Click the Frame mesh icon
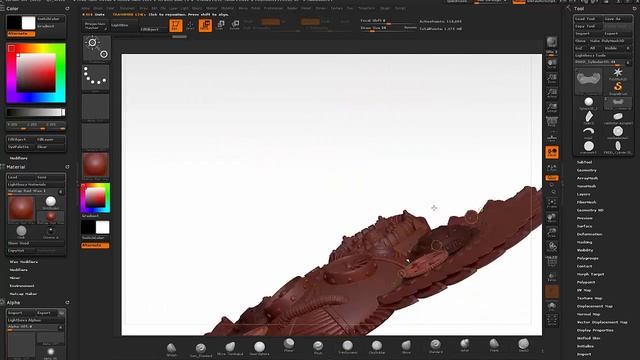This screenshot has height=360, width=640. point(552,203)
